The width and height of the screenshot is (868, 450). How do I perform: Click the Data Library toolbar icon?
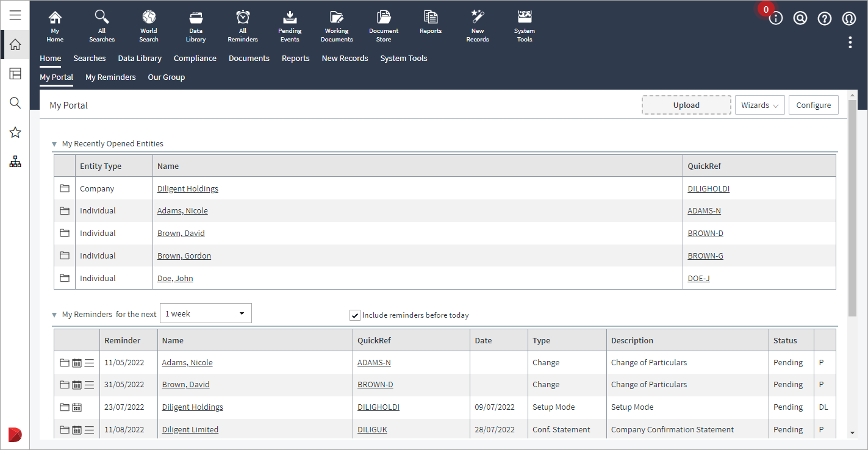(196, 26)
